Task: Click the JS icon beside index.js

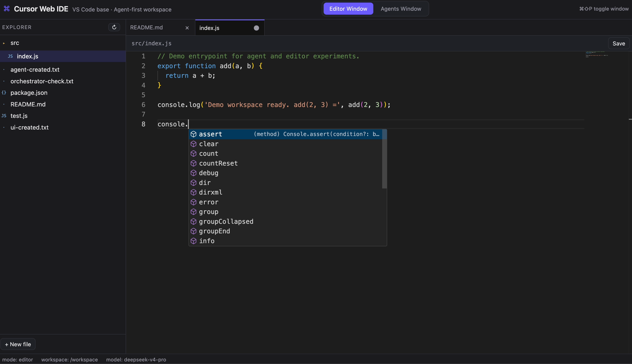Action: tap(10, 56)
